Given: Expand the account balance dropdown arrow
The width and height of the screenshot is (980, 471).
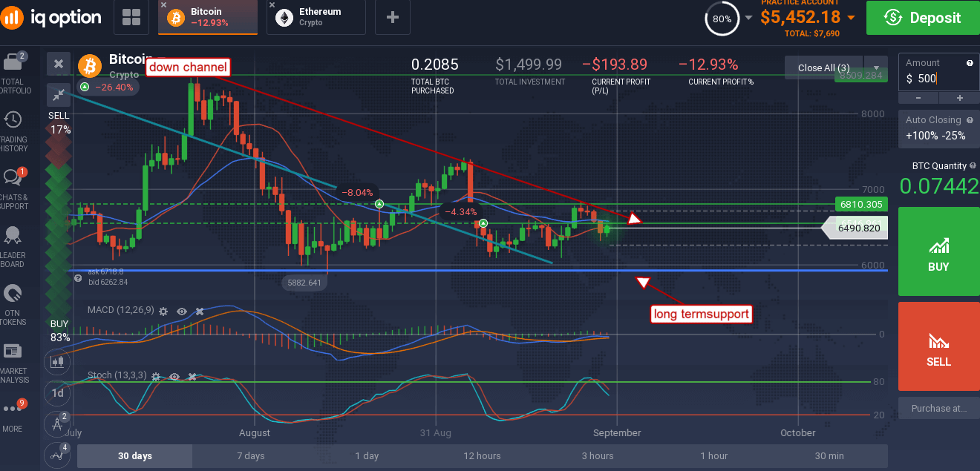Looking at the screenshot, I should click(851, 17).
